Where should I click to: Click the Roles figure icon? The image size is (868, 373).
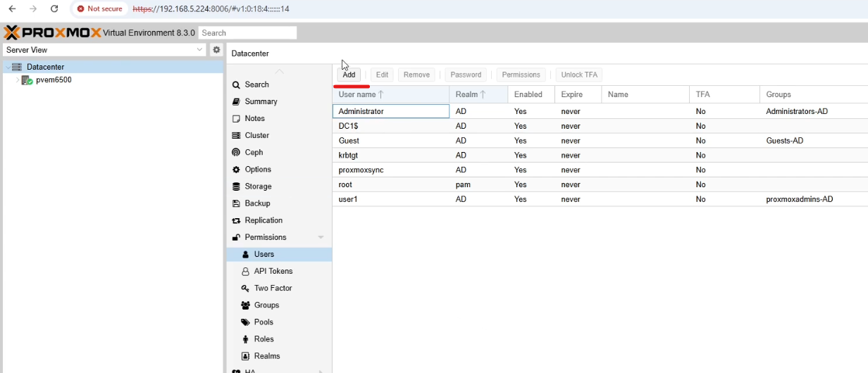[245, 339]
